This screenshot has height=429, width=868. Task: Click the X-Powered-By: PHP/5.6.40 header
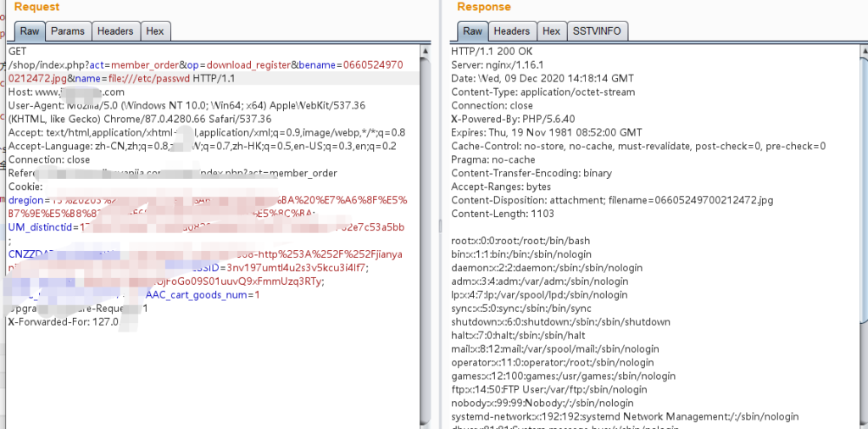click(x=513, y=119)
